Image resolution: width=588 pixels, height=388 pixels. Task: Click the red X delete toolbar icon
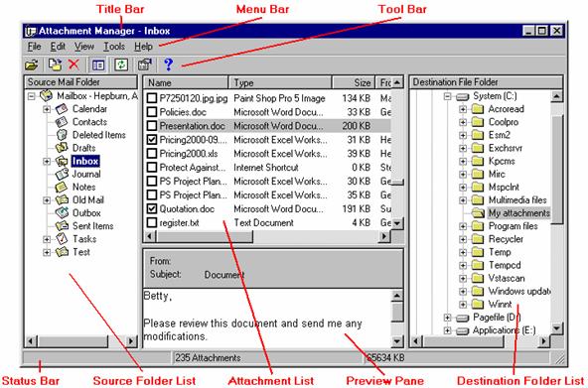click(73, 65)
